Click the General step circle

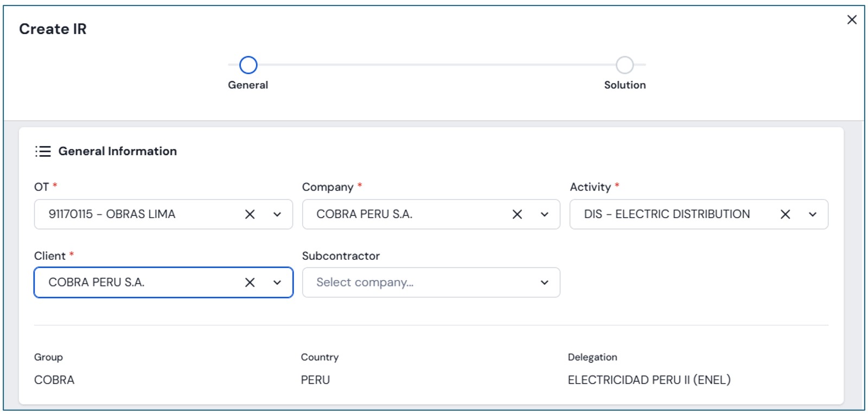coord(248,65)
